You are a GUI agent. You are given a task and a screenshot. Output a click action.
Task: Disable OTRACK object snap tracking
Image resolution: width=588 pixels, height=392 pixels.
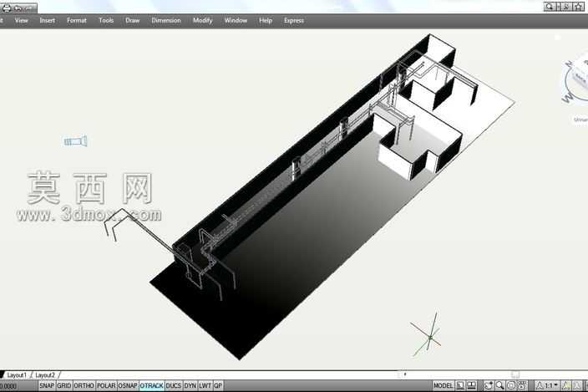151,385
